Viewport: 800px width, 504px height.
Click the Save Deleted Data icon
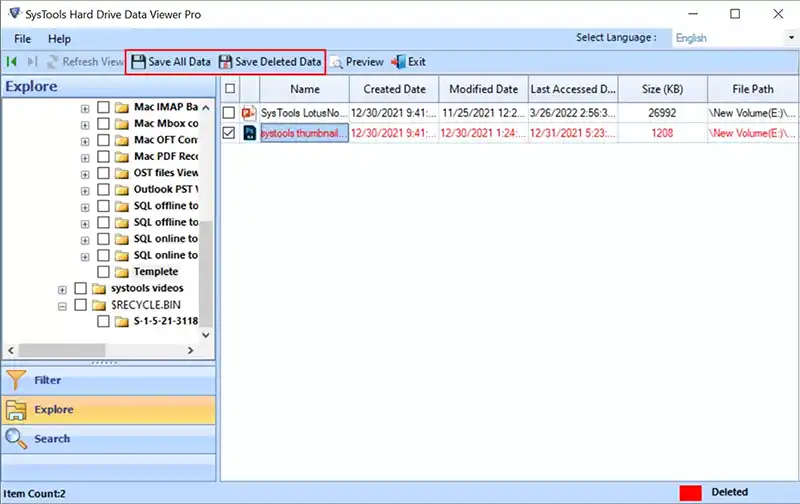225,62
